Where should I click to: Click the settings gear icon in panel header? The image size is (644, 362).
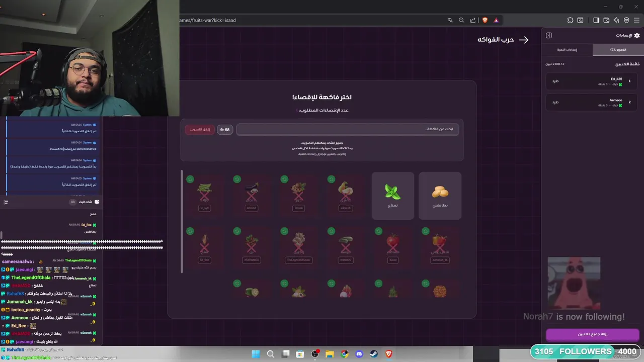coord(637,35)
